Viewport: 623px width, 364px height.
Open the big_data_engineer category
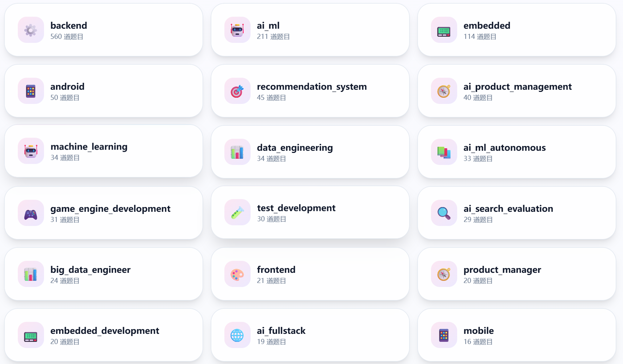point(104,274)
